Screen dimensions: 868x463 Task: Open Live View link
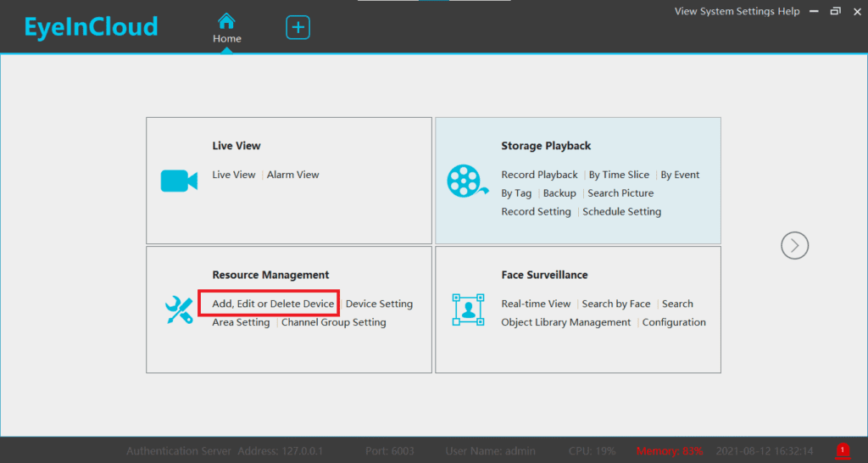tap(234, 175)
